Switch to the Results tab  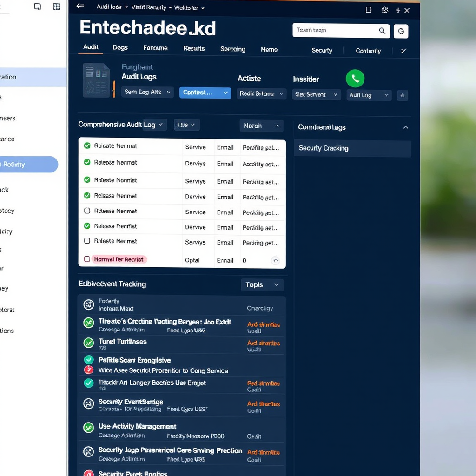coord(194,48)
